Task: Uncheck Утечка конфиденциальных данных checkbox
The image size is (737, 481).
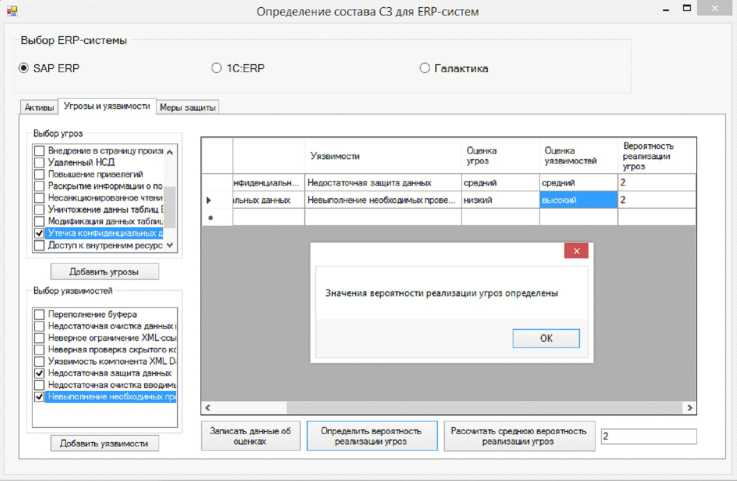Action: pyautogui.click(x=39, y=233)
